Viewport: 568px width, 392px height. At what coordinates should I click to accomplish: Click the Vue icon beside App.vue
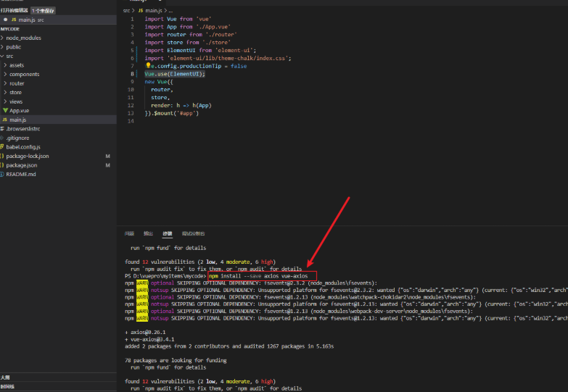tap(5, 110)
